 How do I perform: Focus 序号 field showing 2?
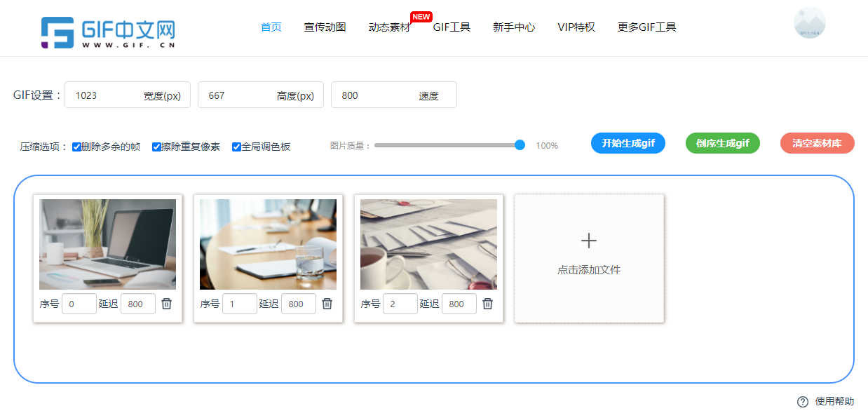tap(400, 304)
